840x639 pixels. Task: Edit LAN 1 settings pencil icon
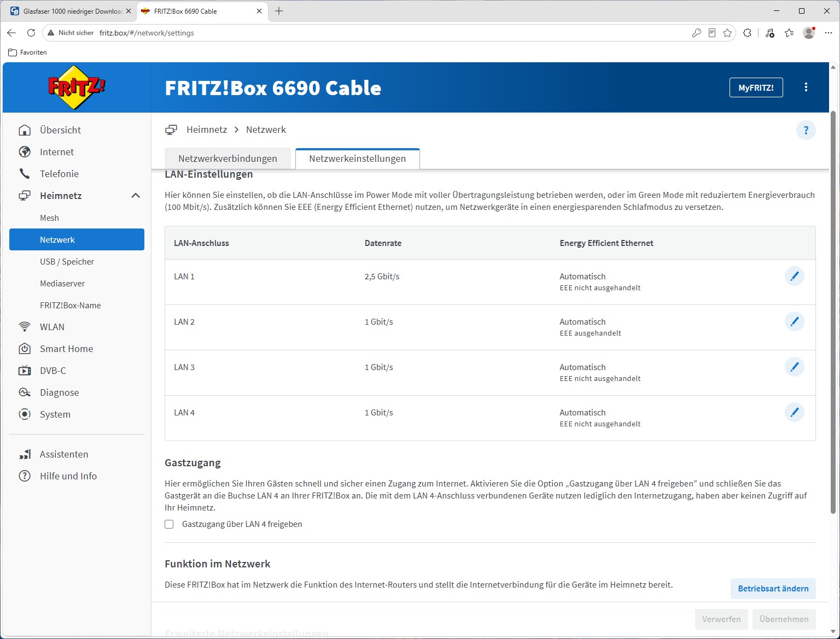[794, 276]
